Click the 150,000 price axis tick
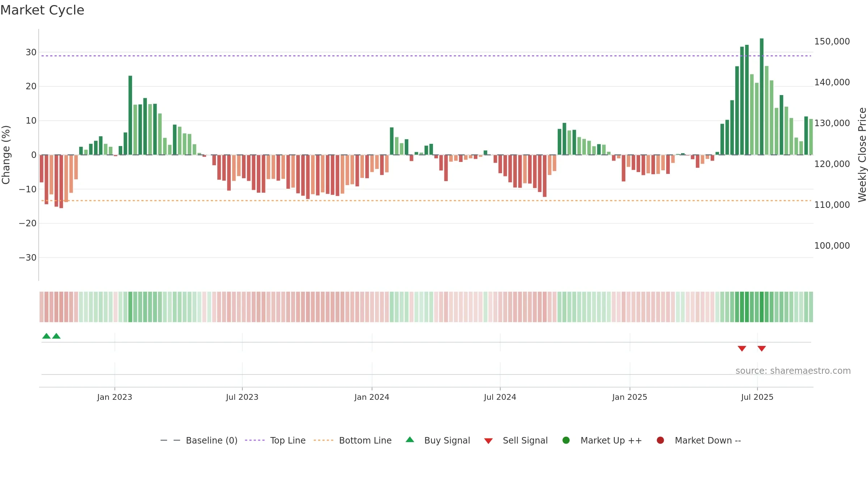The image size is (868, 488). click(x=832, y=42)
